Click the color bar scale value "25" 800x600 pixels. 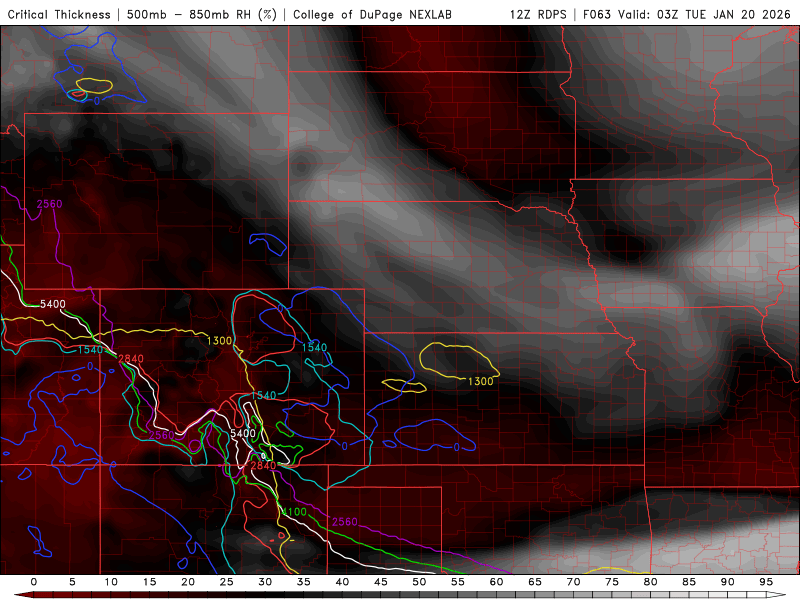coord(227,582)
